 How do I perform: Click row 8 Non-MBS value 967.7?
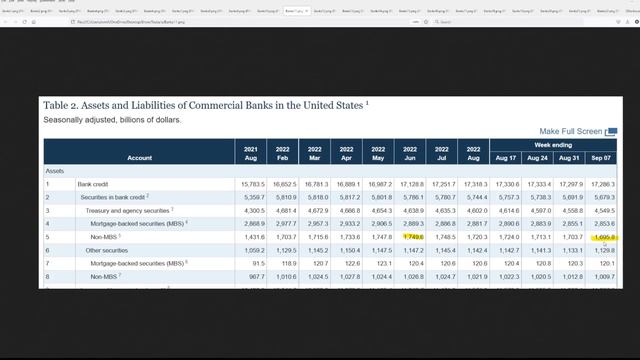(257, 277)
